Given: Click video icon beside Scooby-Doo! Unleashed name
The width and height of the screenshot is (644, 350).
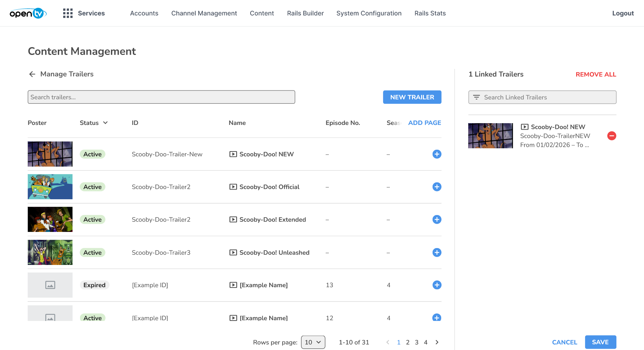Looking at the screenshot, I should (233, 252).
